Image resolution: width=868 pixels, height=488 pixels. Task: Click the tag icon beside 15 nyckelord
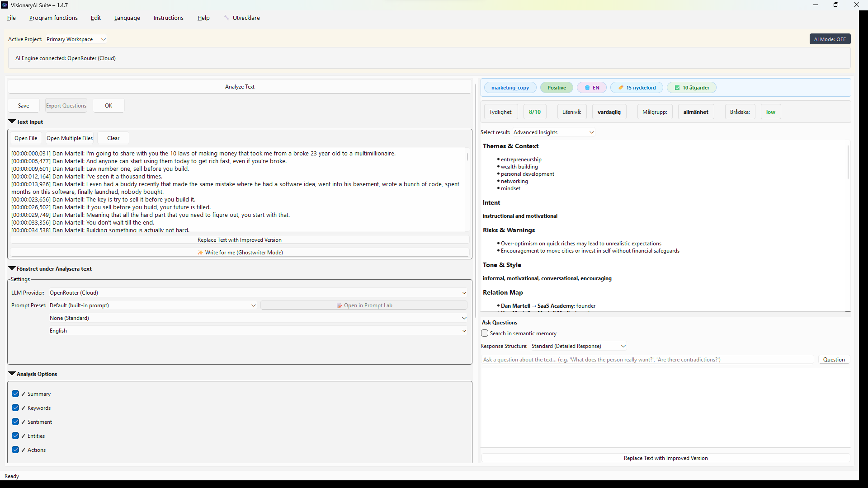(621, 88)
